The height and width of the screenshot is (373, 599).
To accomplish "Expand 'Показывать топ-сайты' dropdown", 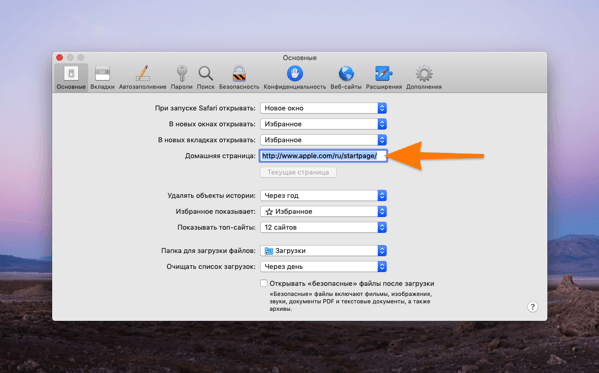I will coord(324,227).
